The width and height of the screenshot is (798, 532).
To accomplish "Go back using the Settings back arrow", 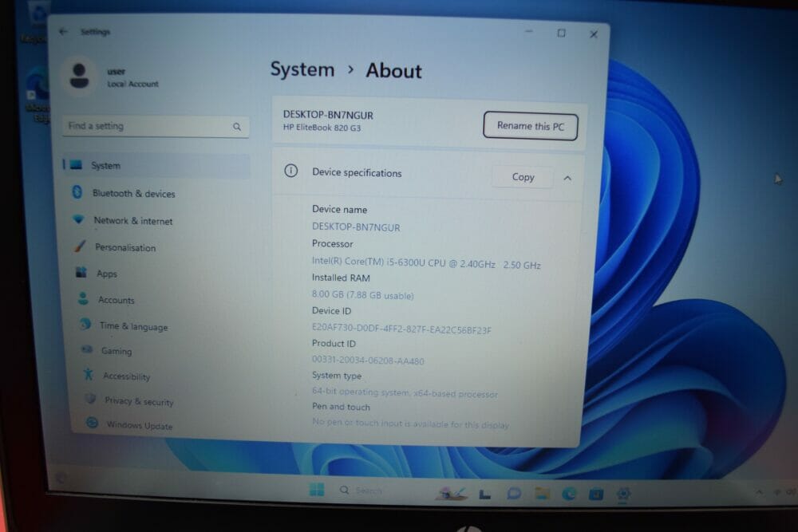I will click(63, 32).
